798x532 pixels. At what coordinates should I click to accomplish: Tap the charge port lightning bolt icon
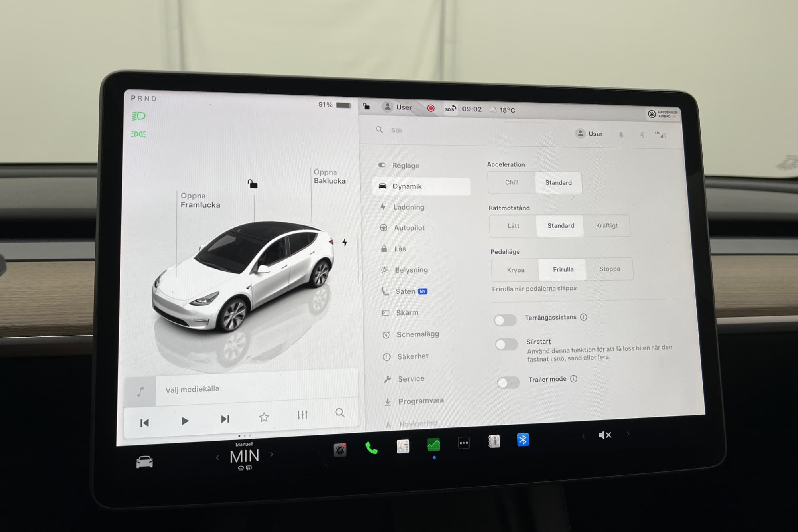345,242
